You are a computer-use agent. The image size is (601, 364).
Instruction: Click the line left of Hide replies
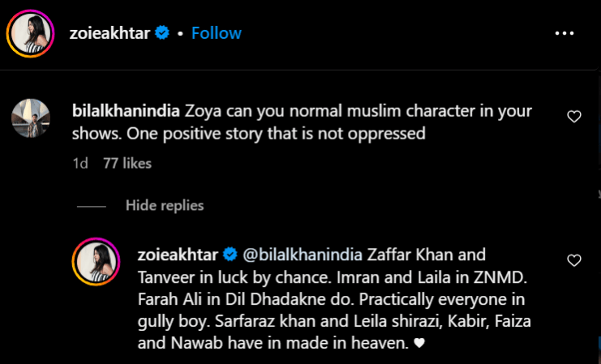[x=90, y=206]
